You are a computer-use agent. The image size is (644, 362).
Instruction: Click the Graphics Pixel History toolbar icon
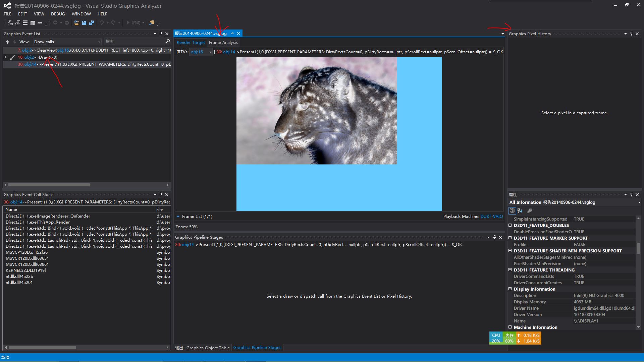[x=18, y=23]
